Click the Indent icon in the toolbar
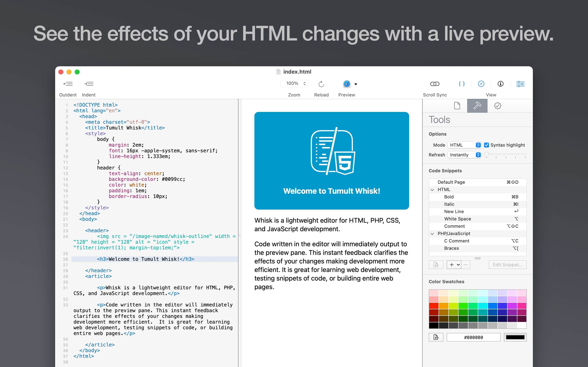This screenshot has width=588, height=367. 89,84
